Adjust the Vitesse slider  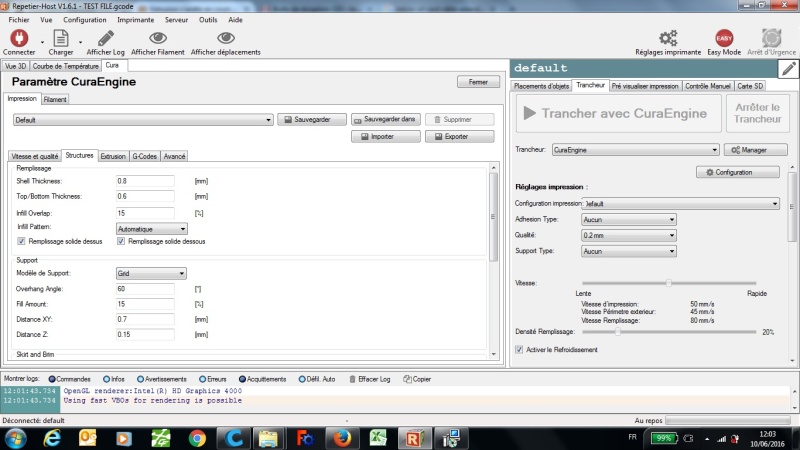tap(668, 283)
